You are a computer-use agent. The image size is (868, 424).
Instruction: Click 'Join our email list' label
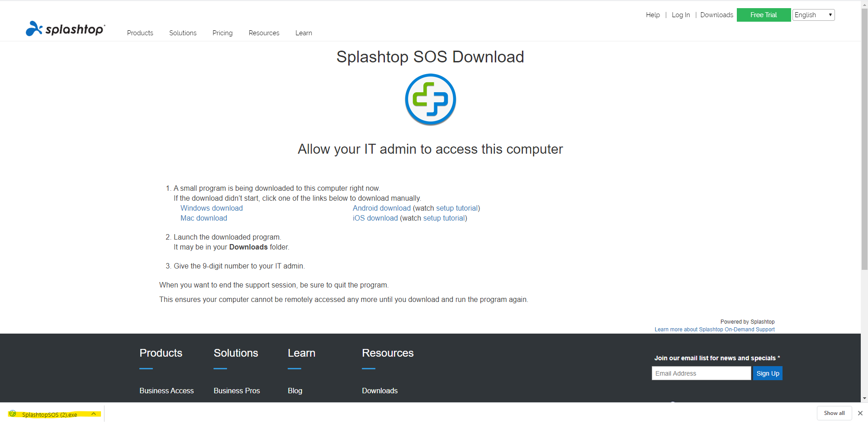point(717,358)
